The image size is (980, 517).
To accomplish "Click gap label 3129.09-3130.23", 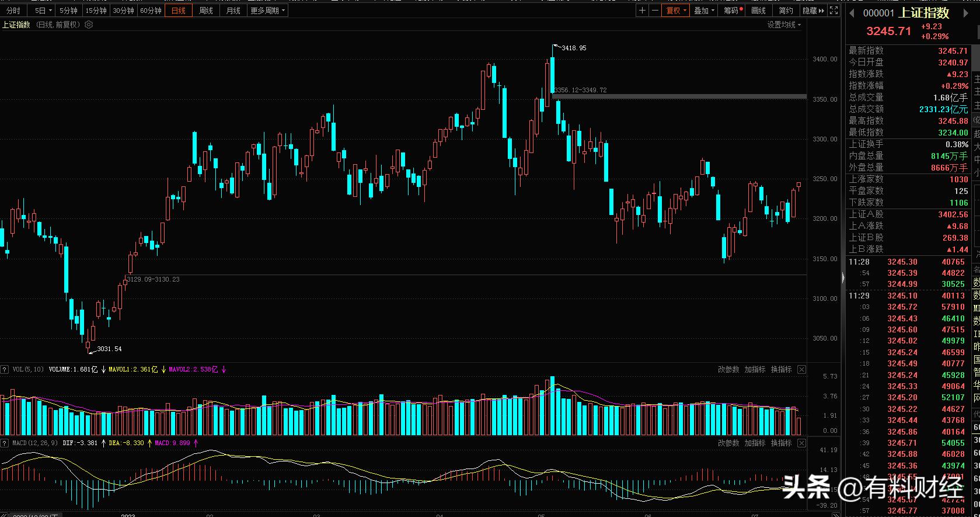I will [154, 279].
